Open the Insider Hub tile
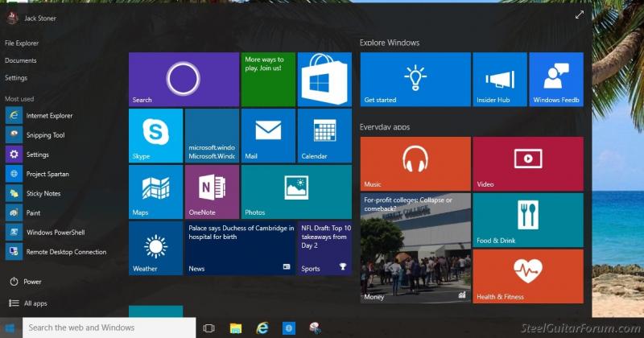 (x=500, y=79)
